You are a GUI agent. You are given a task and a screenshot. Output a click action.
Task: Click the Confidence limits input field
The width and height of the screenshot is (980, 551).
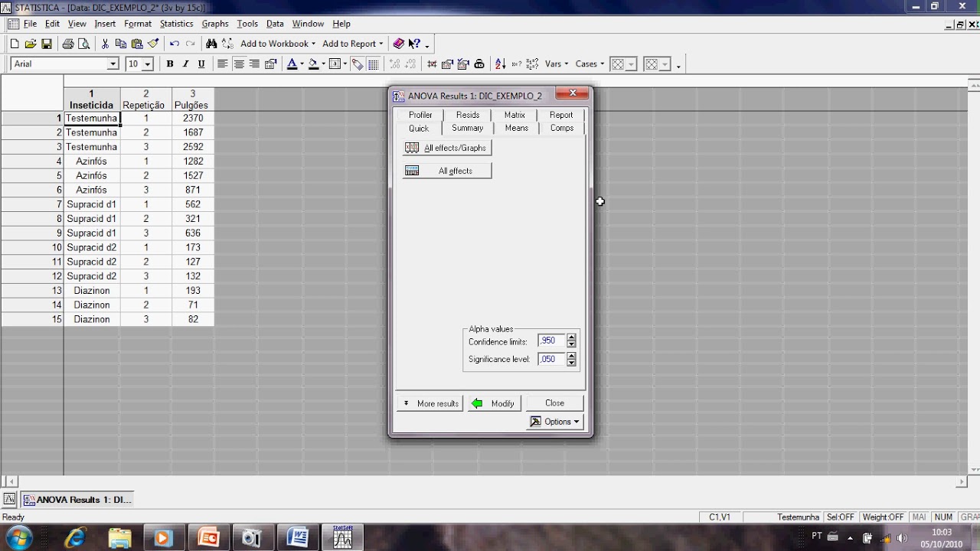(x=551, y=341)
